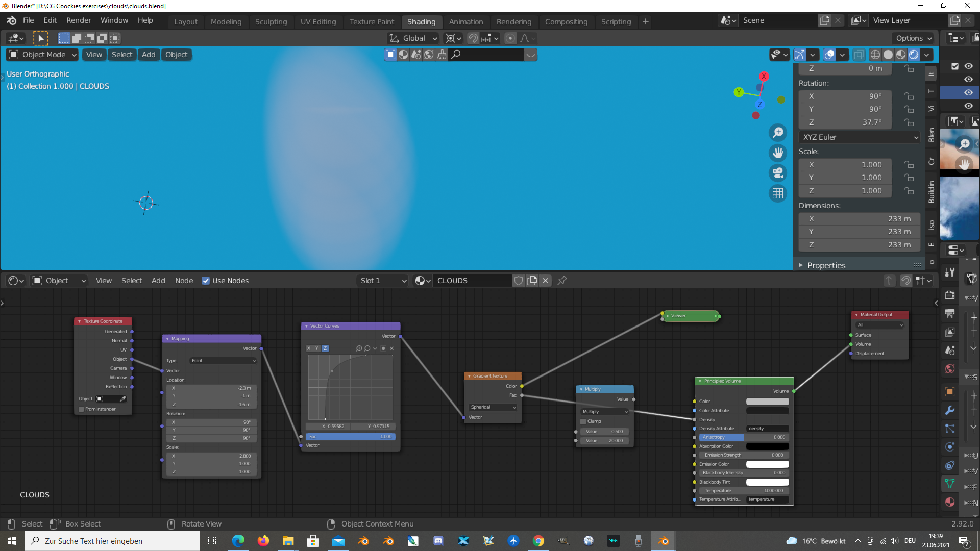Switch orthographic/perspective grid gizmo

coord(778,193)
